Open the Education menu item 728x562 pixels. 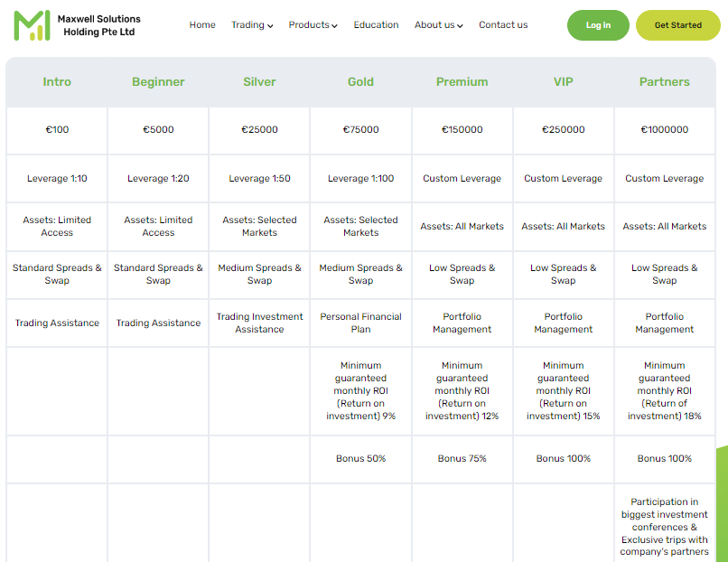click(376, 25)
